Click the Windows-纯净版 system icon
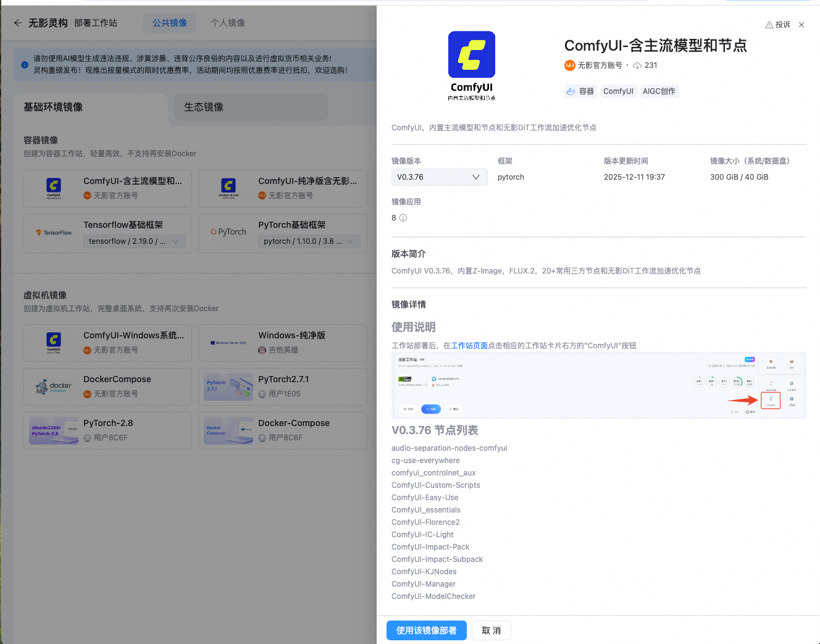 228,343
